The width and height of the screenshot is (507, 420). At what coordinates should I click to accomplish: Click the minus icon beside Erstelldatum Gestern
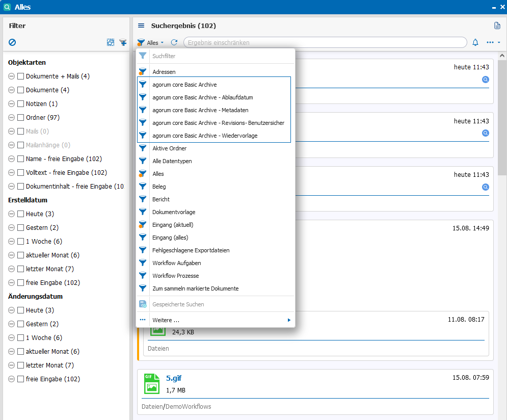coord(11,228)
